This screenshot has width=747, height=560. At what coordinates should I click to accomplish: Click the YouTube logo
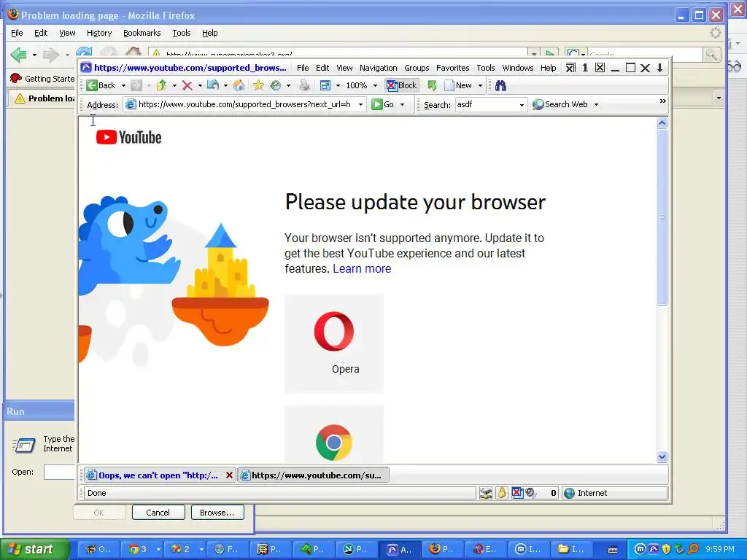coord(128,137)
